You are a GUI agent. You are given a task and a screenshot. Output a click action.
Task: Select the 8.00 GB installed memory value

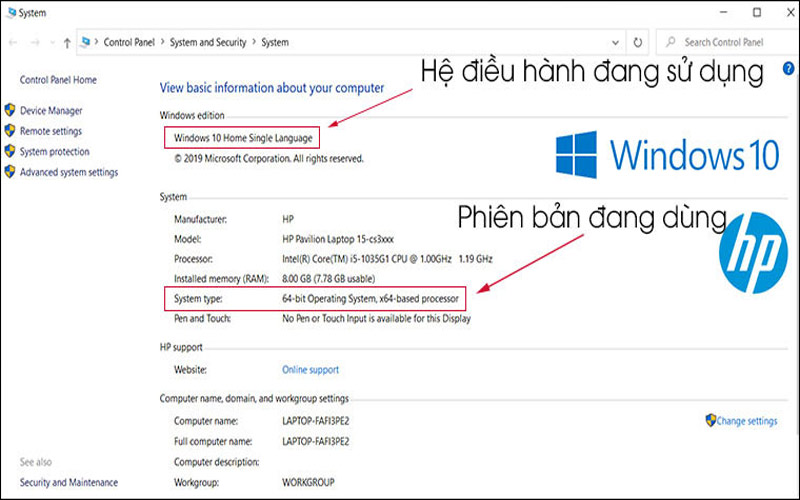tap(329, 279)
